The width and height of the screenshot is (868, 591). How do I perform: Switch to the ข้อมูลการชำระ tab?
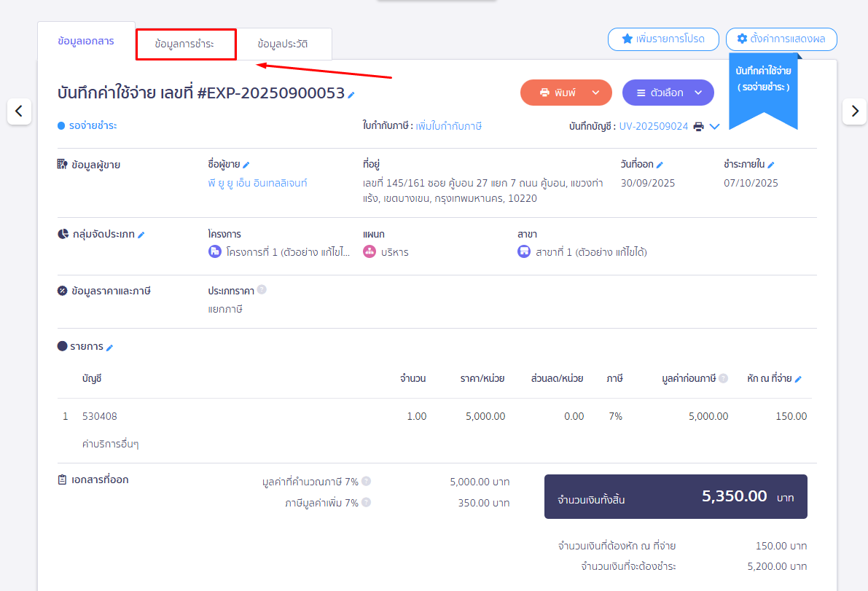click(x=185, y=44)
